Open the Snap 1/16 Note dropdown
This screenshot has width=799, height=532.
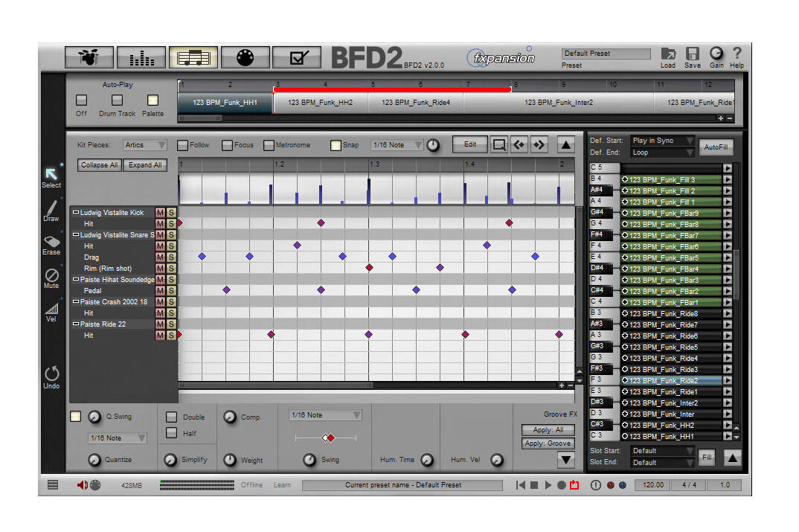pos(397,145)
